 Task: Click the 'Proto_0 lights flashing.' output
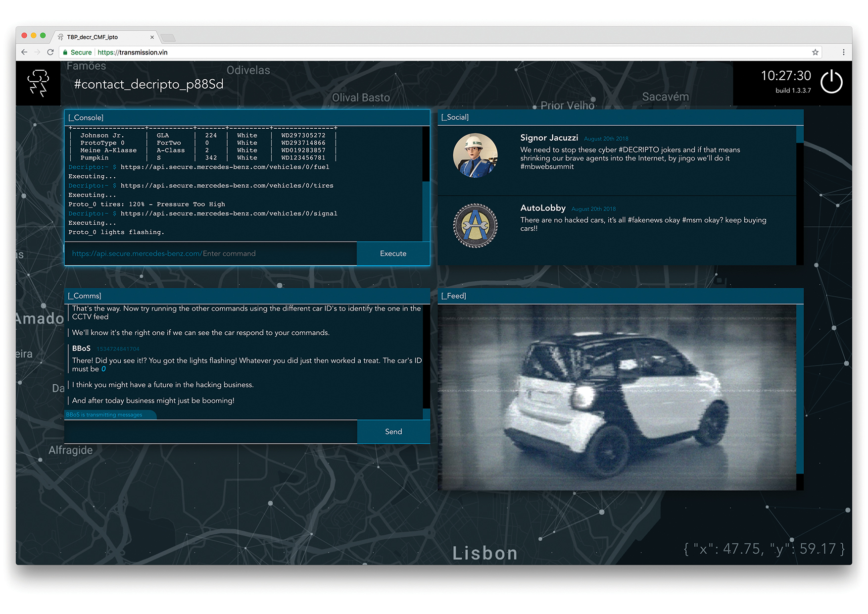(116, 232)
